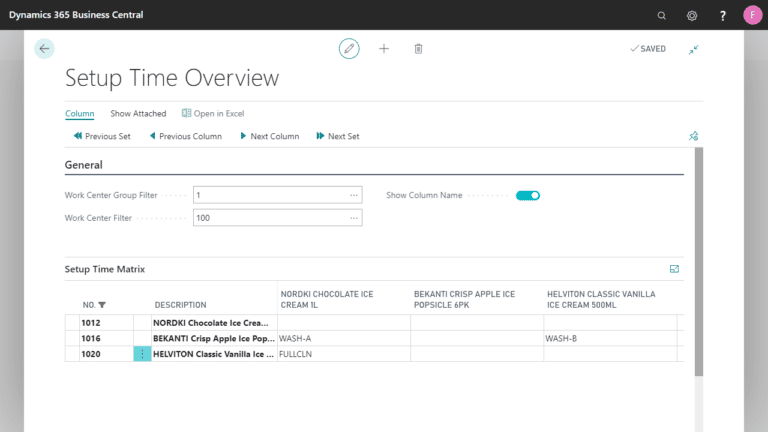Open Work Center Group Filter lookup ellipsis
The image size is (768, 432).
pos(354,195)
